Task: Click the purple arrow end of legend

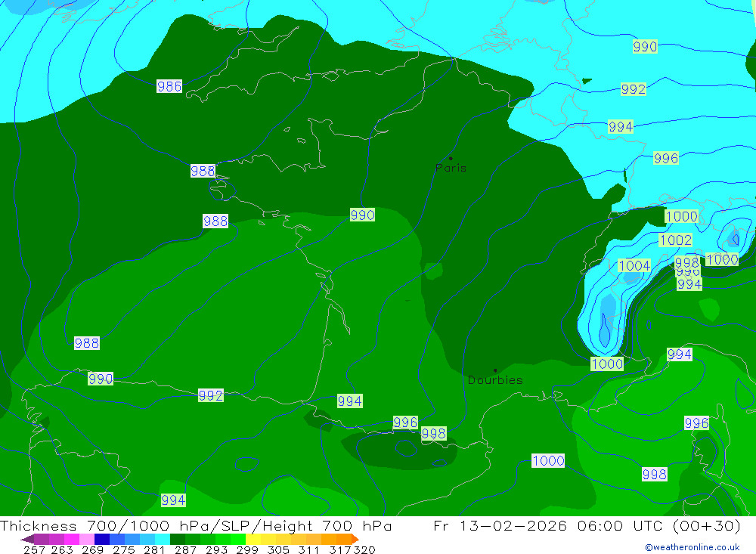Action: point(27,539)
